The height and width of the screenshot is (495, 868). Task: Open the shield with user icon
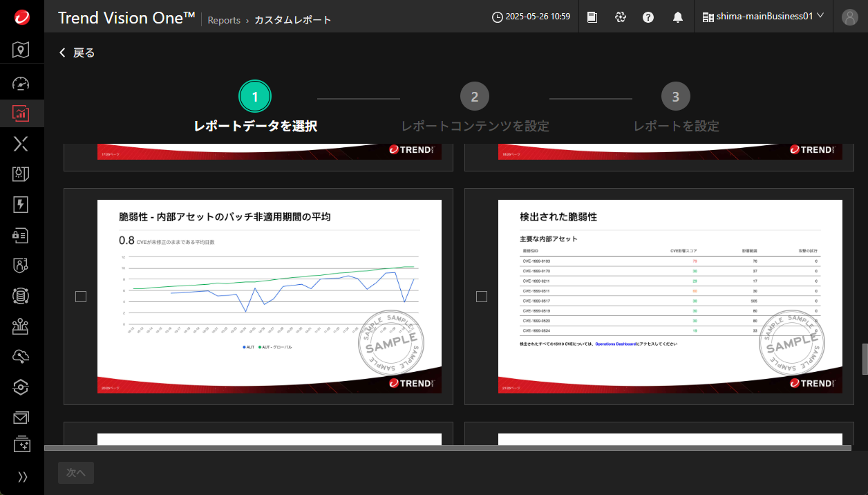[21, 265]
